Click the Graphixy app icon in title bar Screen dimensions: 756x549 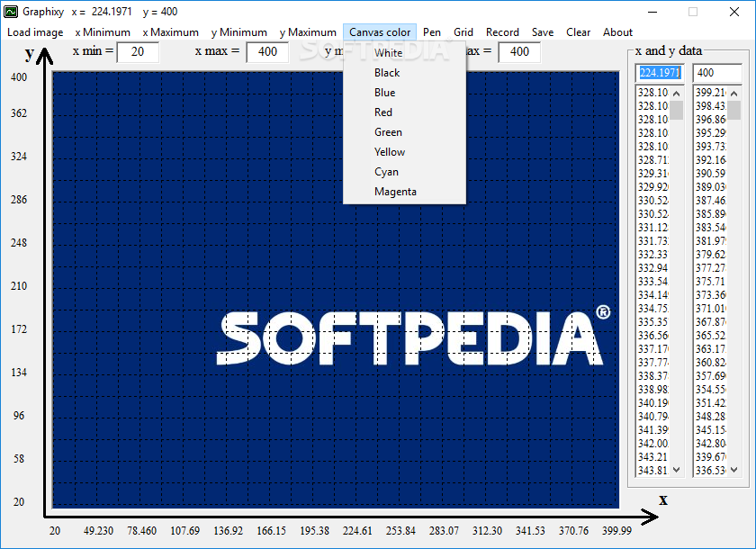[x=11, y=12]
